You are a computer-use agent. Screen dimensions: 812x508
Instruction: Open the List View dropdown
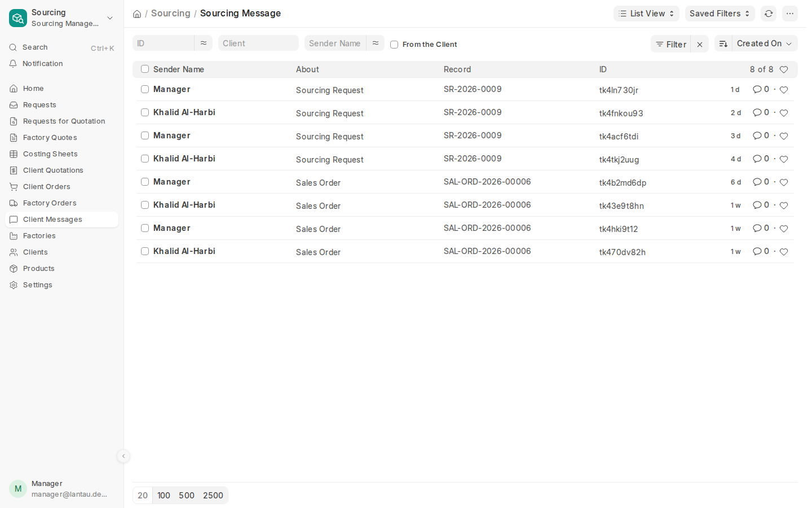[646, 14]
